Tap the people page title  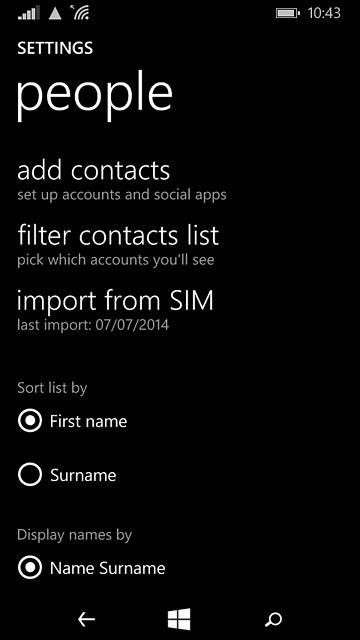pos(94,96)
